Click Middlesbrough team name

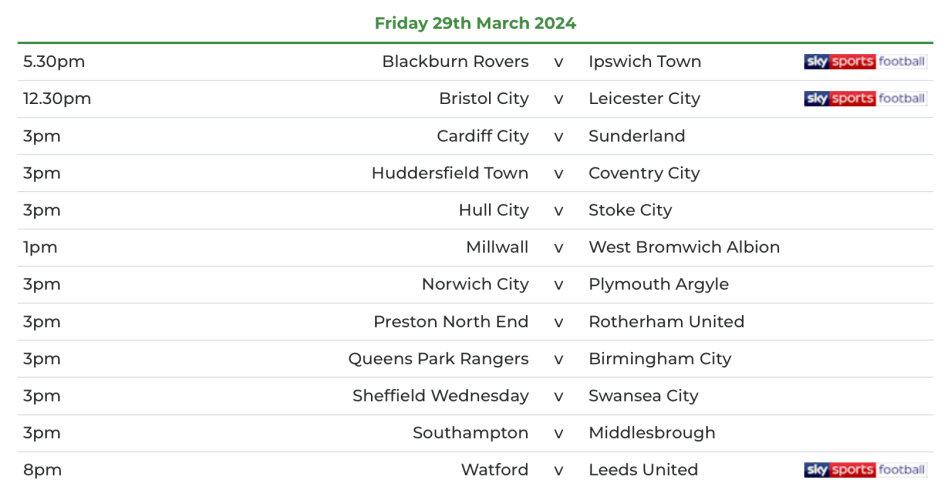coord(652,433)
